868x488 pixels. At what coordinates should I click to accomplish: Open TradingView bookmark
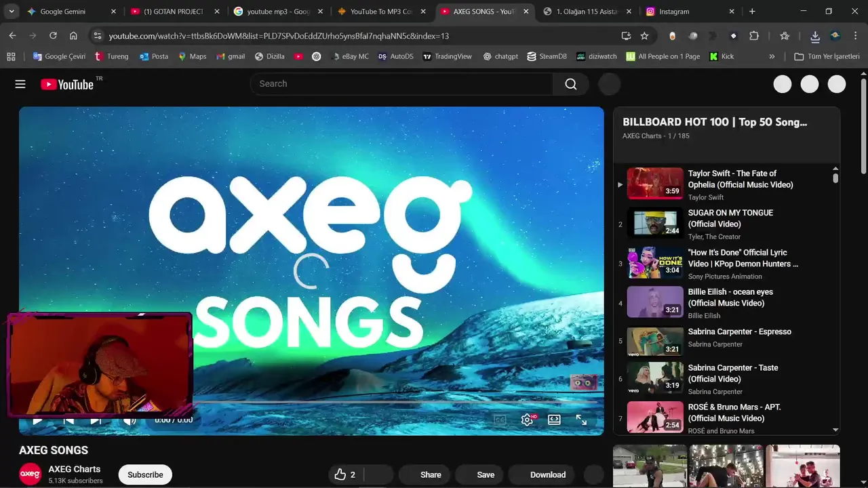(447, 56)
